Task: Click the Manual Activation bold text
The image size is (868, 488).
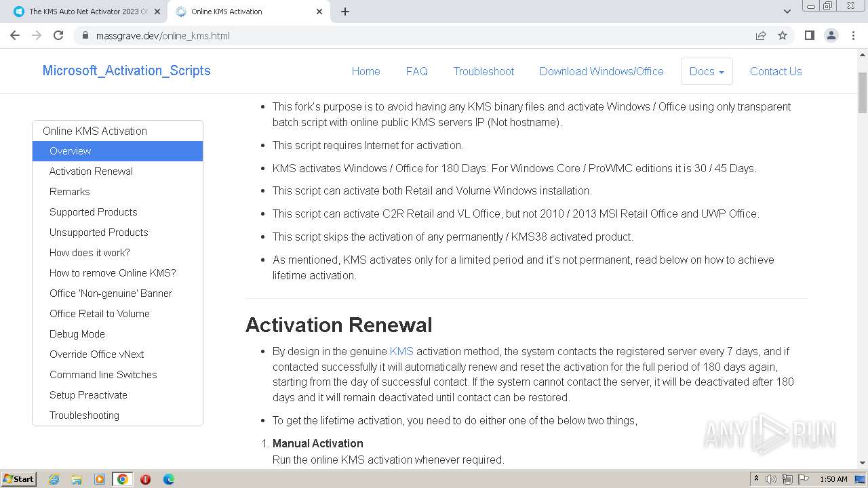Action: (318, 443)
